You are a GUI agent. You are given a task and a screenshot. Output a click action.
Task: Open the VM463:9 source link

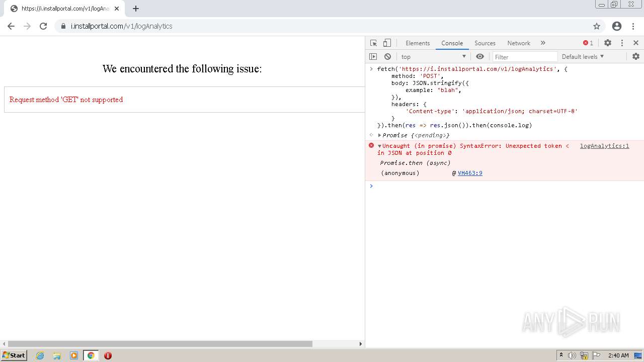click(470, 173)
